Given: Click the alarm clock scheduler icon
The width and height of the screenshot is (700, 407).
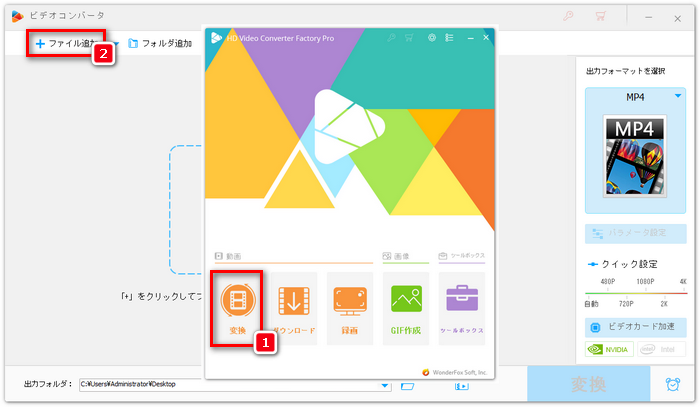Looking at the screenshot, I should (x=672, y=385).
